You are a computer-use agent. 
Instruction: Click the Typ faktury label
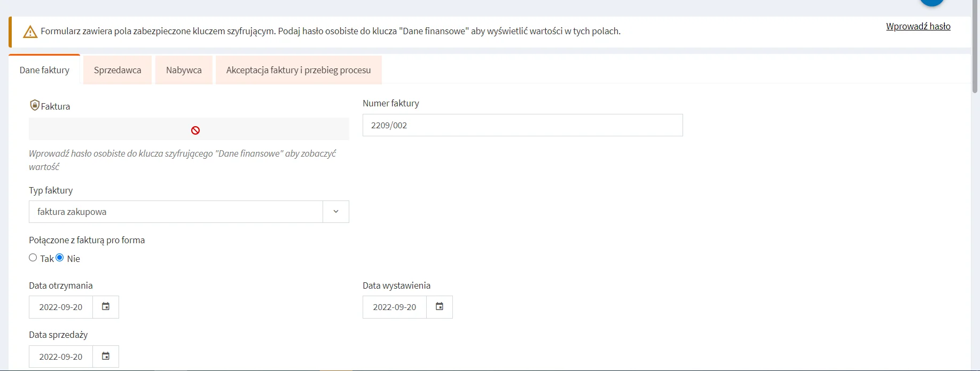click(x=51, y=190)
